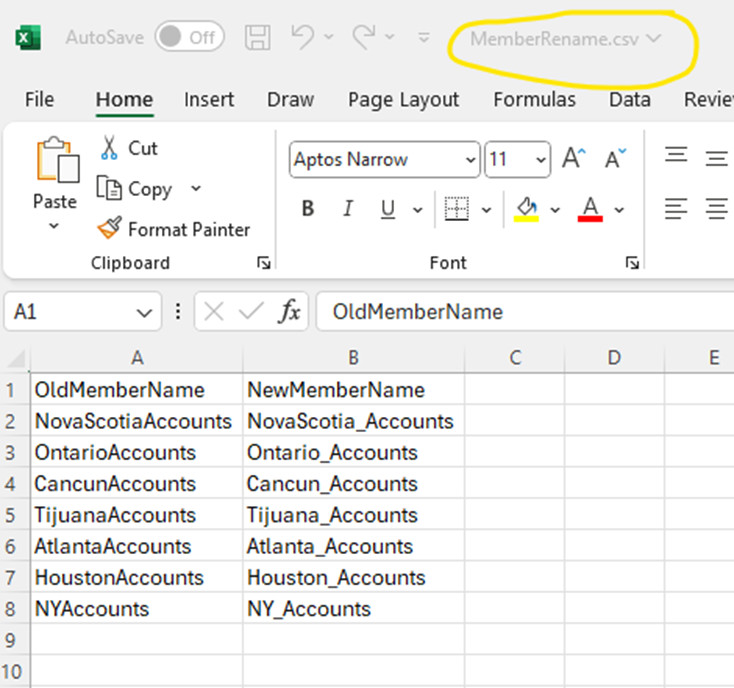Image resolution: width=734 pixels, height=688 pixels.
Task: Open the Aptos Narrow font name dropdown
Action: [471, 160]
